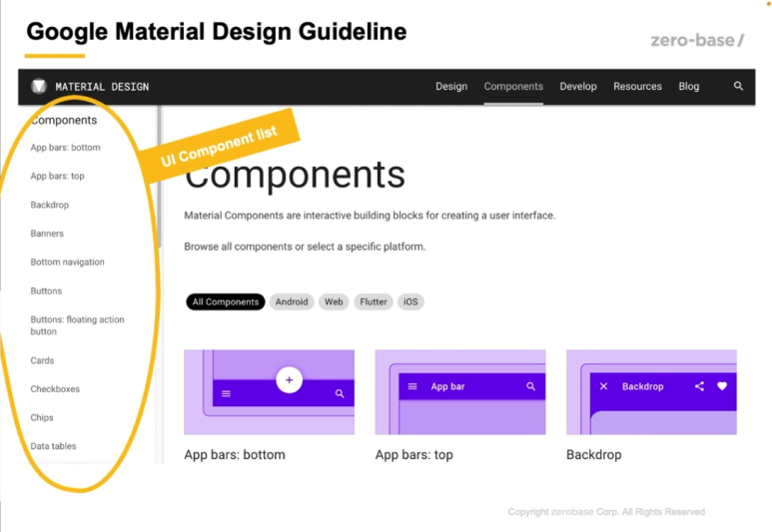Click the plus floating action button in bottom app bar card
Screen dimensions: 772x532
click(x=289, y=380)
